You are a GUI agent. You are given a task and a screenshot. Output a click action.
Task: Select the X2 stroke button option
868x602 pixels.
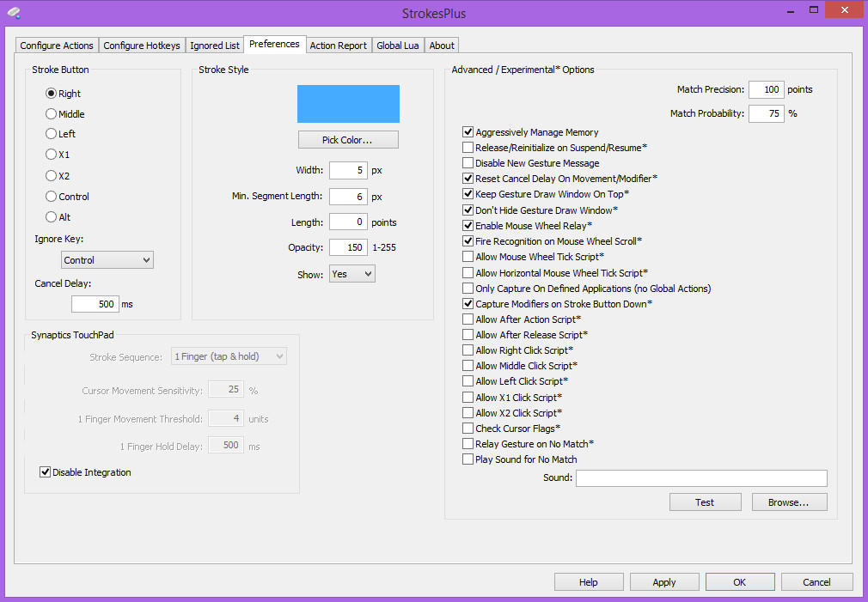51,175
